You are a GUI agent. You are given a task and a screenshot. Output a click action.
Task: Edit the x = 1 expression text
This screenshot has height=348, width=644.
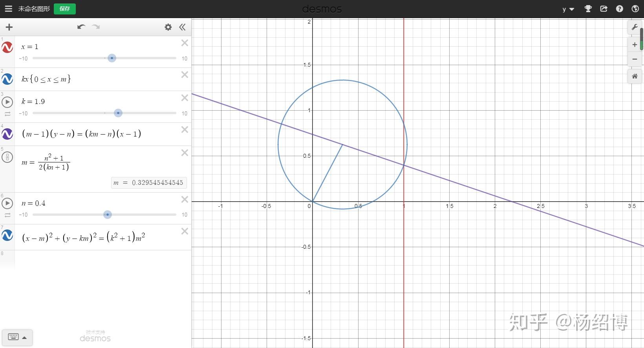click(30, 47)
